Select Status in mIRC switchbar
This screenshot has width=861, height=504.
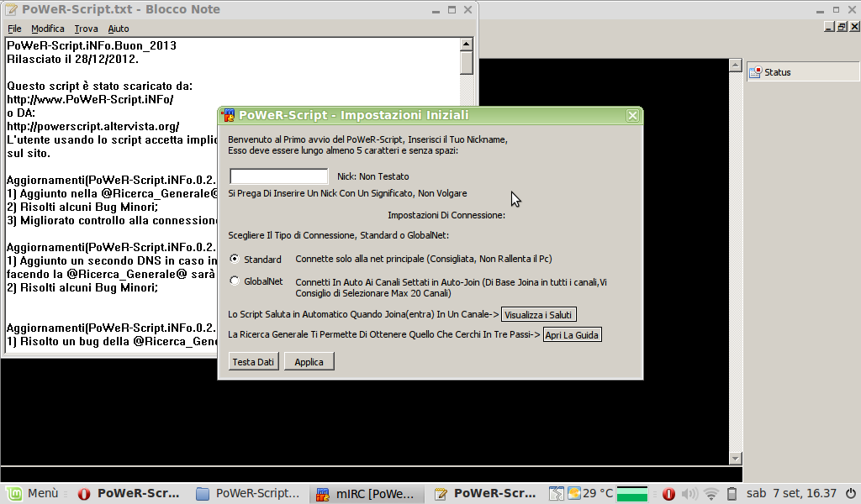click(803, 72)
